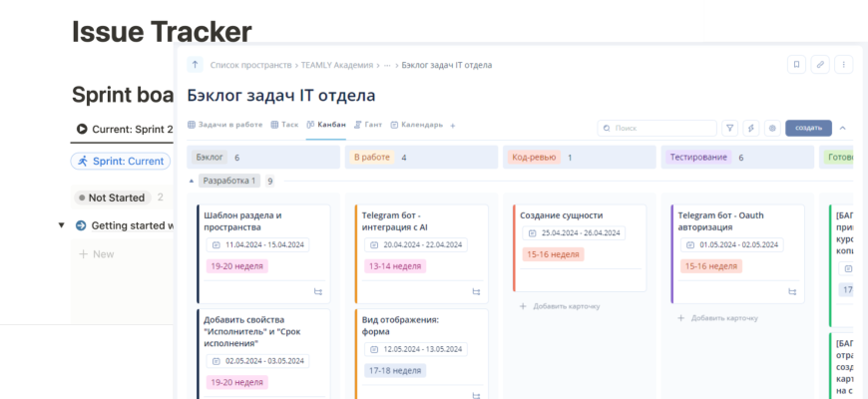868x399 pixels.
Task: Click the plus icon to add view
Action: coord(452,126)
